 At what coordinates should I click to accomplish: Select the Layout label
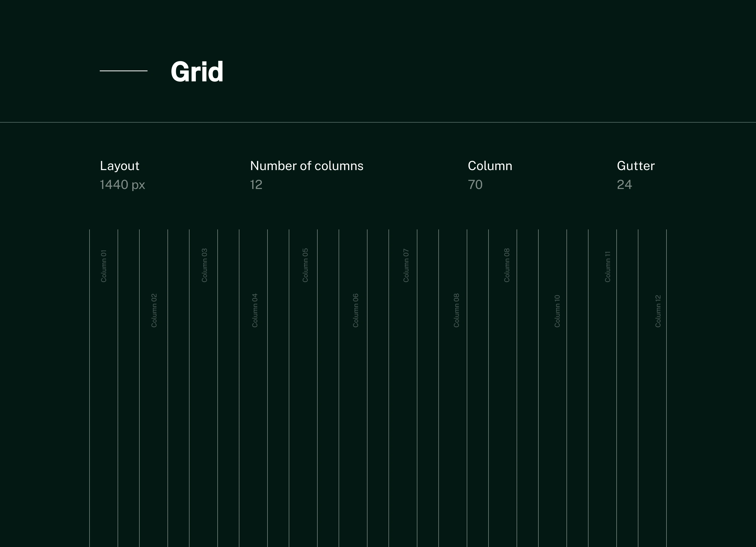(x=119, y=166)
